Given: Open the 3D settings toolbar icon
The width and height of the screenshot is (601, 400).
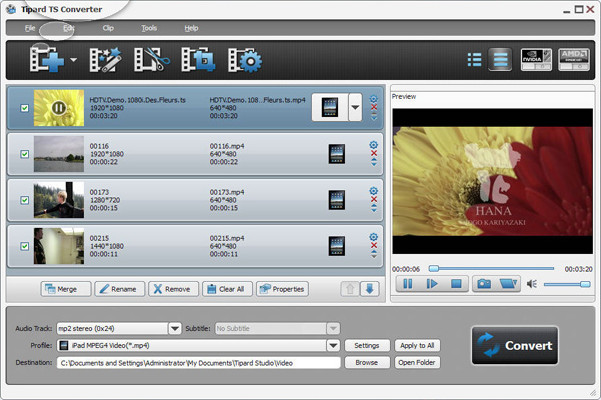Looking at the screenshot, I should tap(197, 61).
